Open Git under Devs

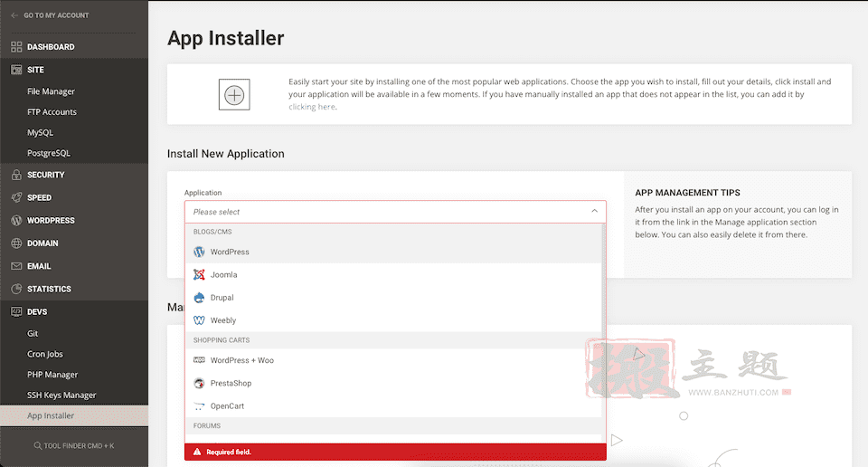(33, 333)
